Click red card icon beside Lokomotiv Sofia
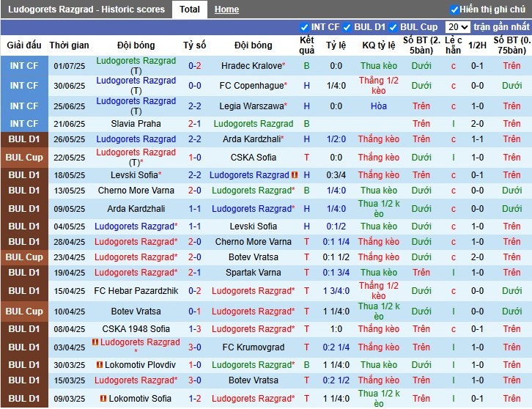The height and width of the screenshot is (409, 532). (103, 398)
